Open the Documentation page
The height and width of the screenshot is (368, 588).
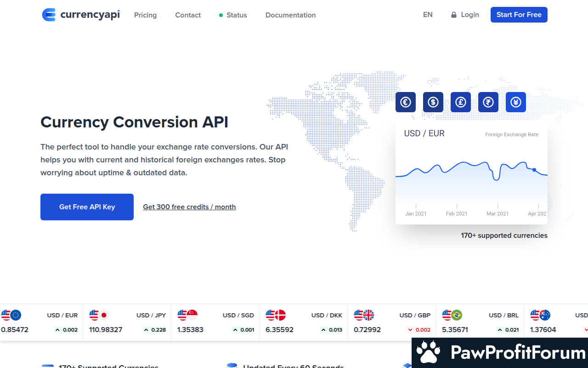(290, 15)
